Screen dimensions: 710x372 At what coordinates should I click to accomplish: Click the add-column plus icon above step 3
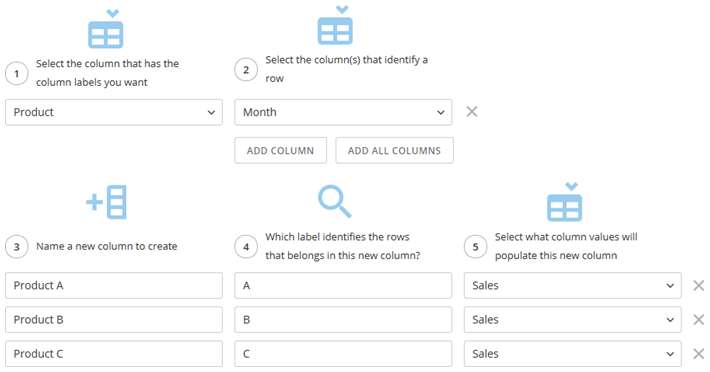(x=106, y=202)
